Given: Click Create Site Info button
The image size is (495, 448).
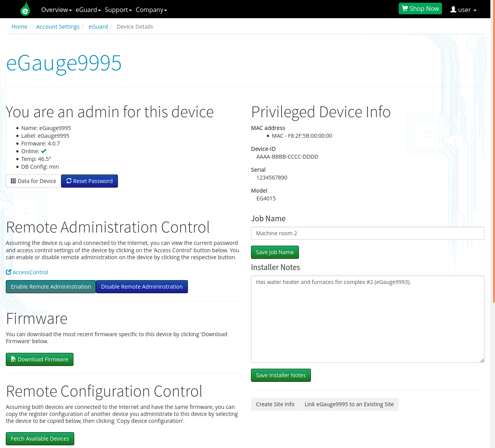Looking at the screenshot, I should pyautogui.click(x=275, y=404).
